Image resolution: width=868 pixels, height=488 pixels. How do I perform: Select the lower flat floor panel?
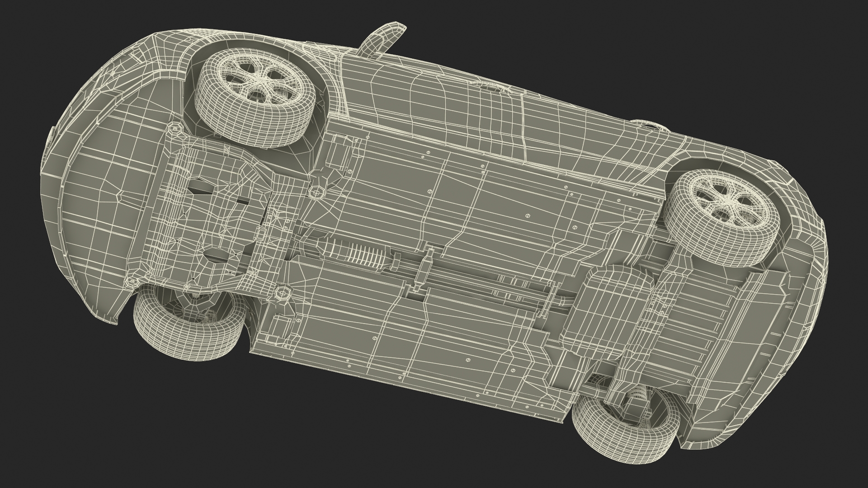point(407,334)
